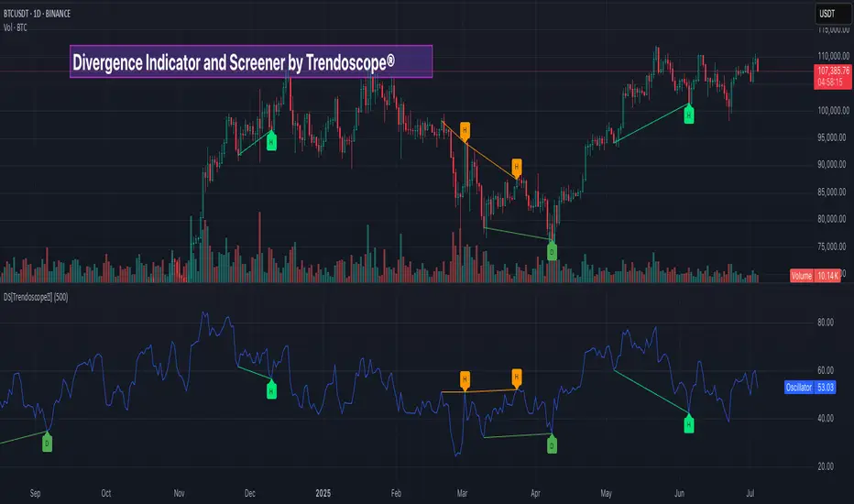The height and width of the screenshot is (504, 854).
Task: Click the second orange H marker in price pane
Action: click(516, 168)
